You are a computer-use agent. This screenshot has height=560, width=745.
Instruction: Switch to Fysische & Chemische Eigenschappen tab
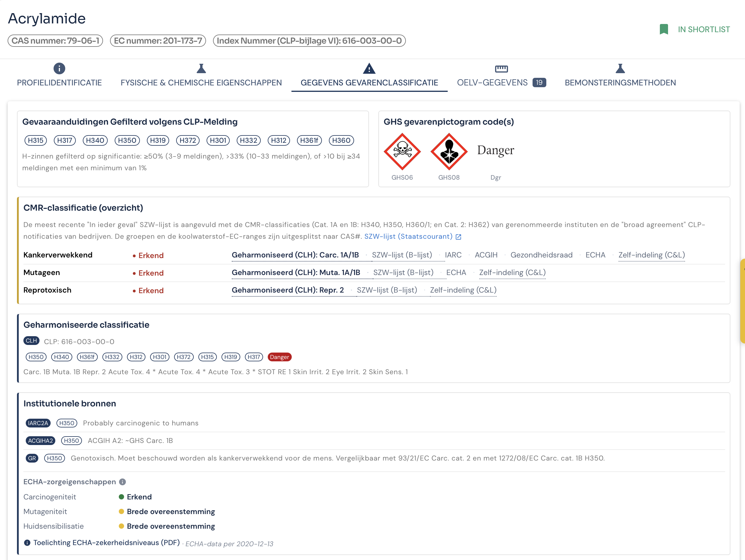coord(201,83)
